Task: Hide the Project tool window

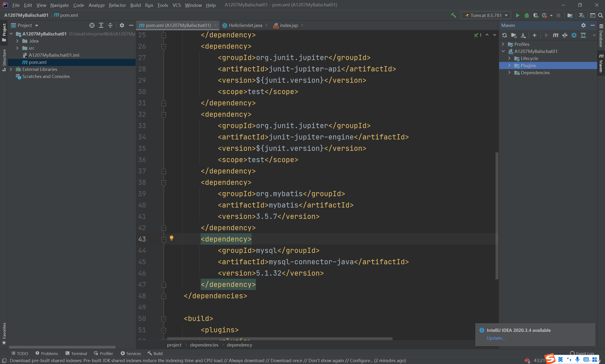Action: click(131, 25)
